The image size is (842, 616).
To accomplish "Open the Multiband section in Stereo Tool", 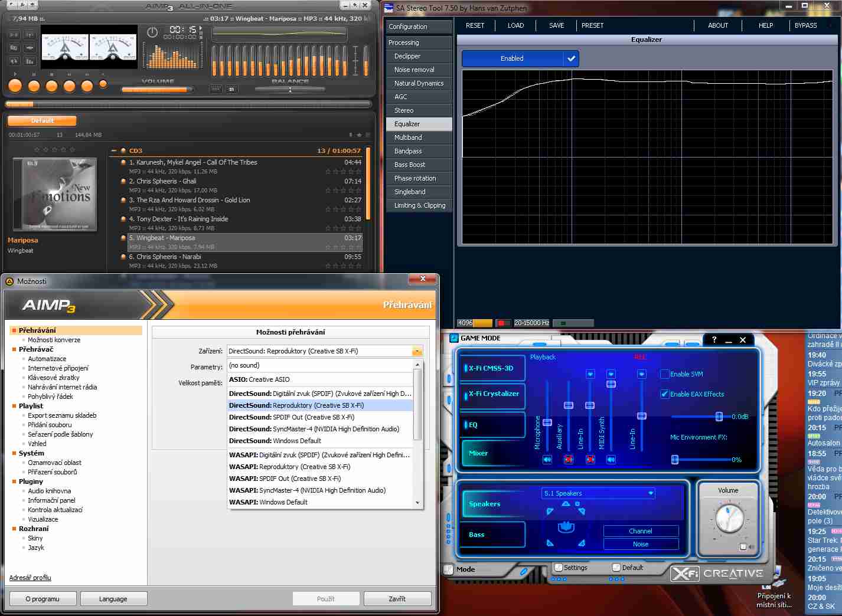I will (419, 137).
